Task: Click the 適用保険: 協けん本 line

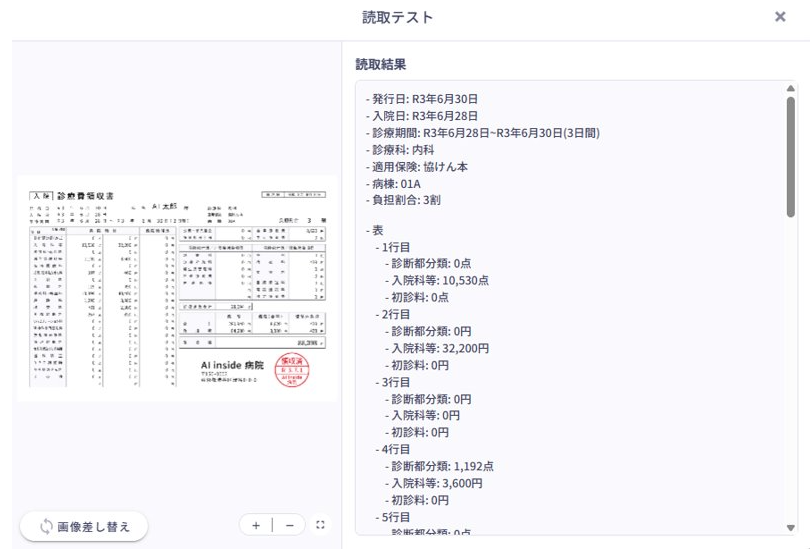Action: pyautogui.click(x=417, y=166)
